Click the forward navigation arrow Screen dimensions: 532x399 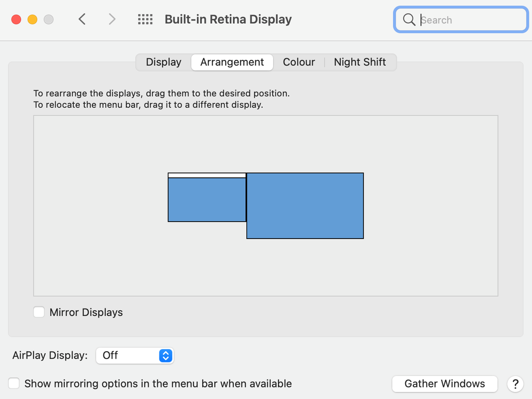click(111, 19)
